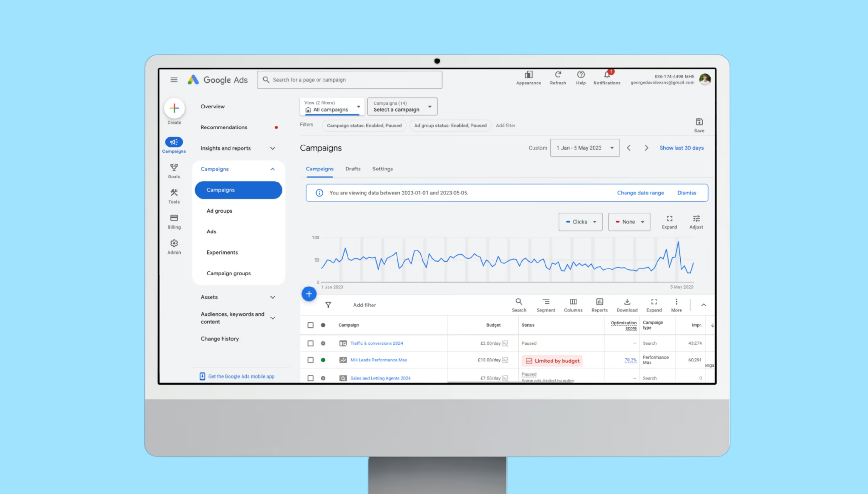Click the search for page or campaign field
The image size is (868, 494).
pos(350,80)
